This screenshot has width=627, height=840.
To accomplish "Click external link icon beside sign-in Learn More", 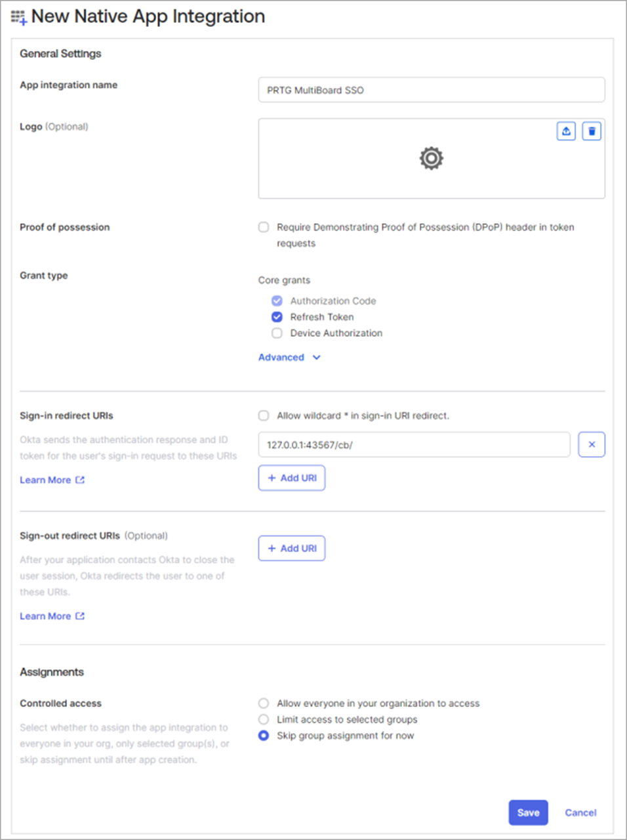I will coord(80,480).
